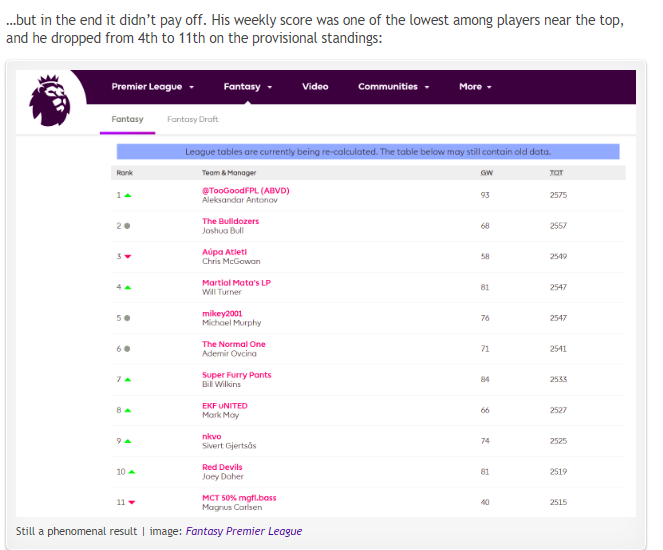Expand the Communities dropdown menu

(x=394, y=87)
